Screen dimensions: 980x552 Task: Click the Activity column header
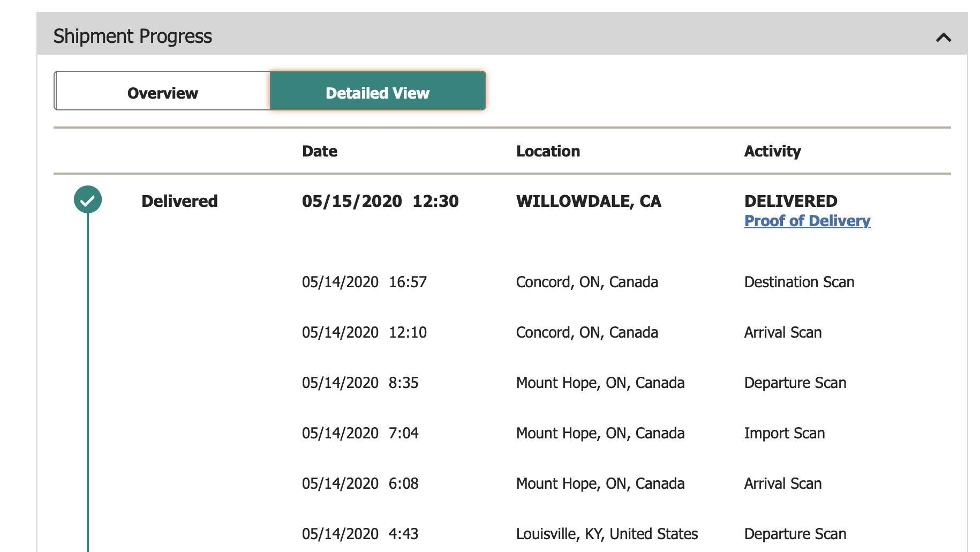point(772,151)
